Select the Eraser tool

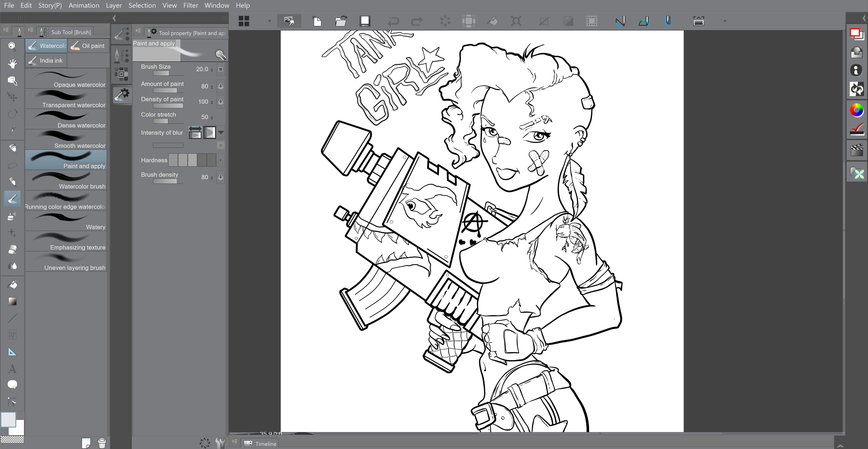click(12, 249)
